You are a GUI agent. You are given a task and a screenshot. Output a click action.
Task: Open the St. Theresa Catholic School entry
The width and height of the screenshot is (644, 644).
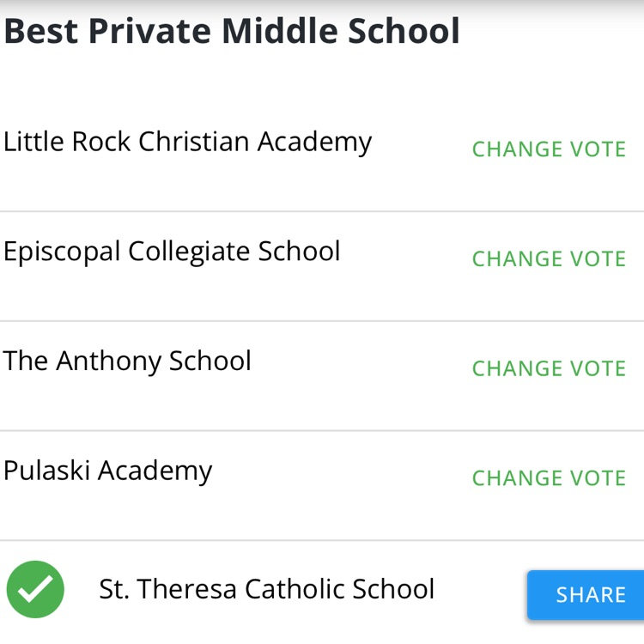pos(266,589)
